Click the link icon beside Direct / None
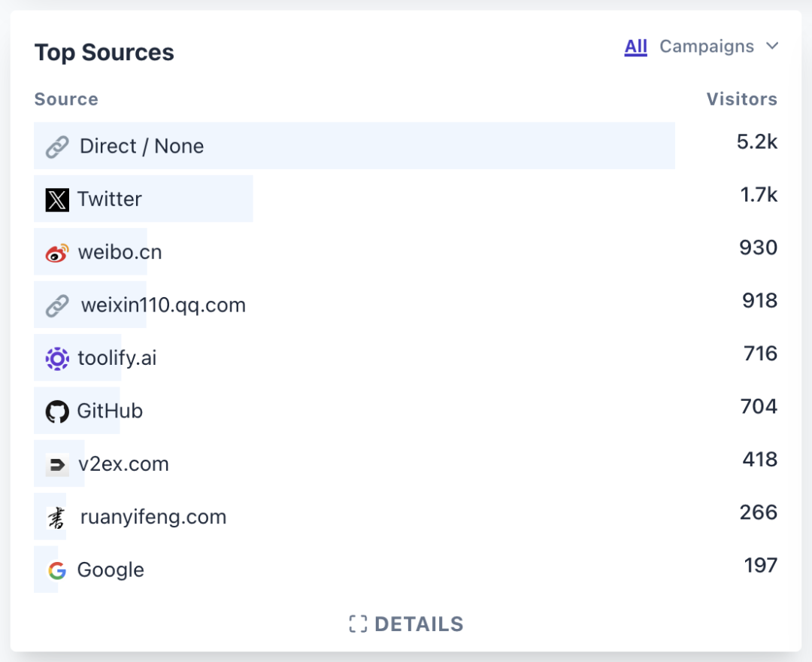The height and width of the screenshot is (662, 812). (x=57, y=147)
